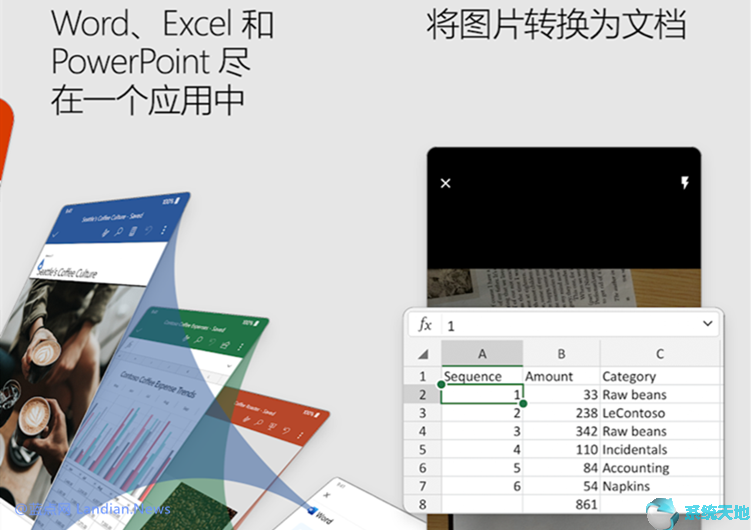Click Contoso Coffee Expense Trends chart title
Viewport: 751px width, 530px height.
click(159, 384)
